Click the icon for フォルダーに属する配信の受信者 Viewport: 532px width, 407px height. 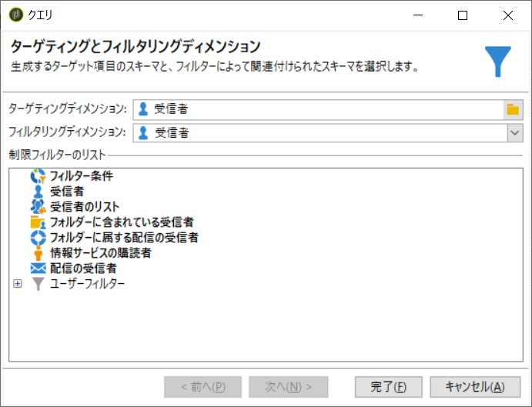pyautogui.click(x=38, y=238)
